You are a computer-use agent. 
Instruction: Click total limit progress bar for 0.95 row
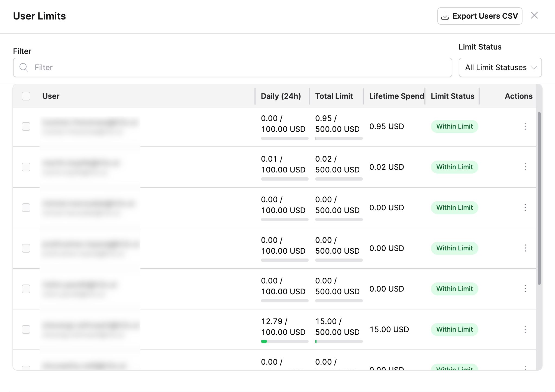coord(339,138)
